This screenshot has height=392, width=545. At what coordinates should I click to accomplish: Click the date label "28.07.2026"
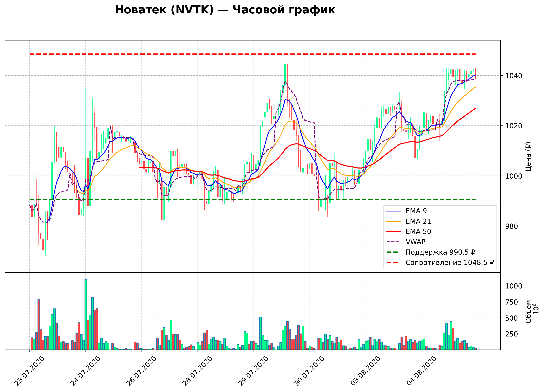click(x=197, y=371)
